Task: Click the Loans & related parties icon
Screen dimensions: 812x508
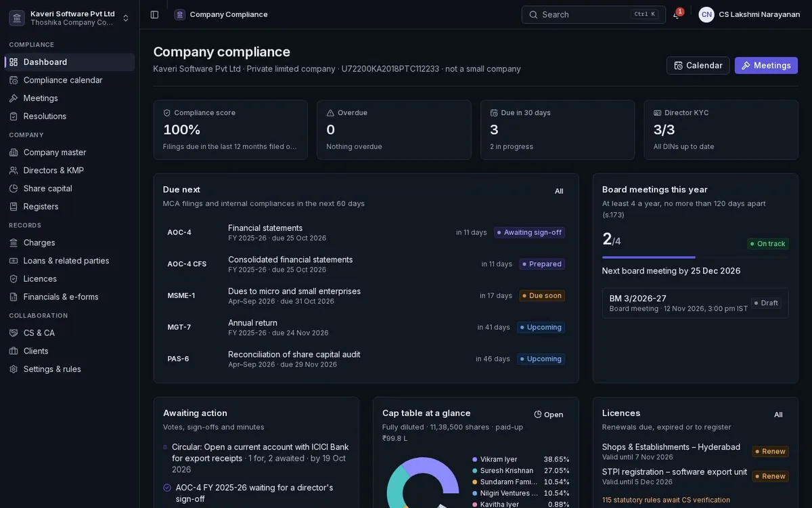Action: pyautogui.click(x=14, y=261)
